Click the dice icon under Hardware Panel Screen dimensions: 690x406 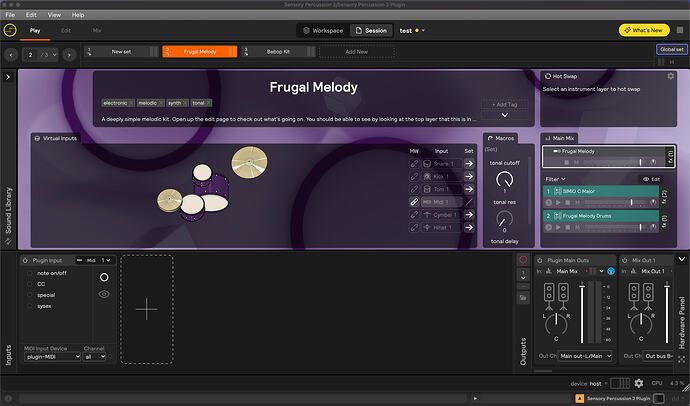click(x=682, y=359)
